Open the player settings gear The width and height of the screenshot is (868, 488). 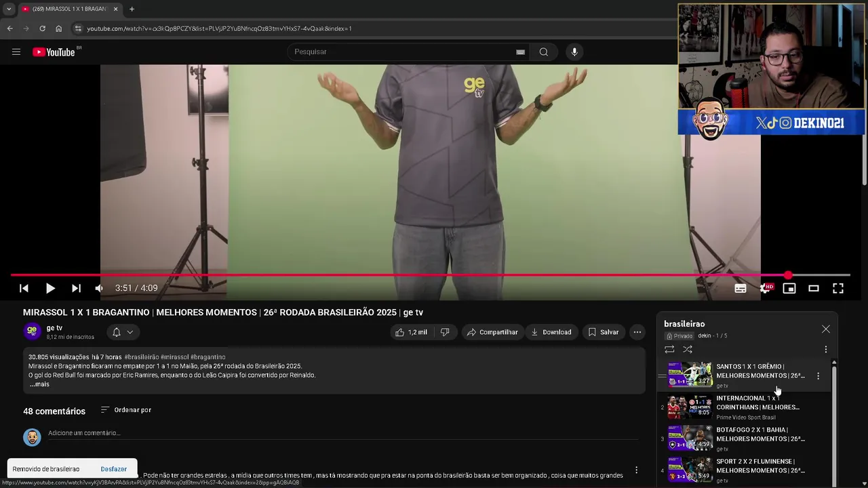765,288
